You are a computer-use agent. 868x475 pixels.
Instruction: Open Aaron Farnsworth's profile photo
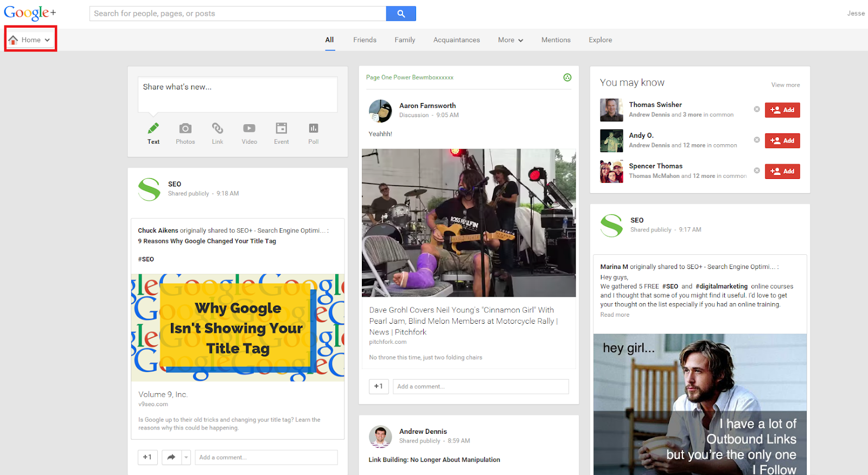(380, 111)
